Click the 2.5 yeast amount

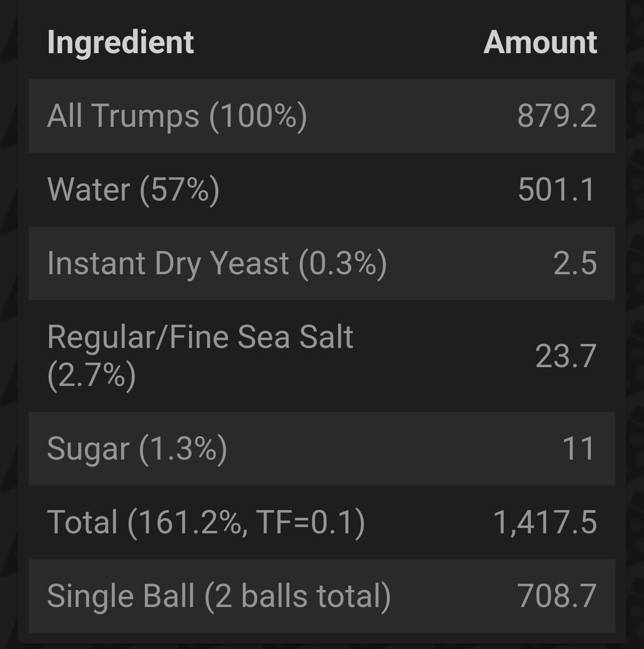[x=575, y=264]
